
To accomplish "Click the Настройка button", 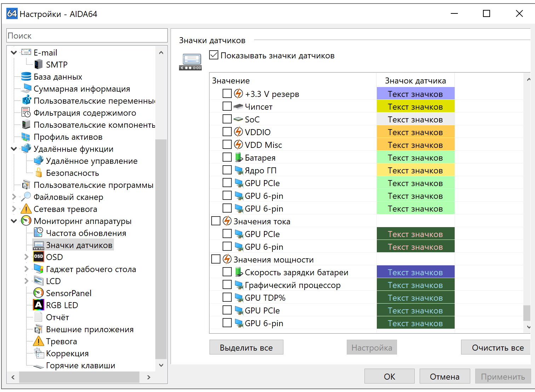I will point(372,347).
